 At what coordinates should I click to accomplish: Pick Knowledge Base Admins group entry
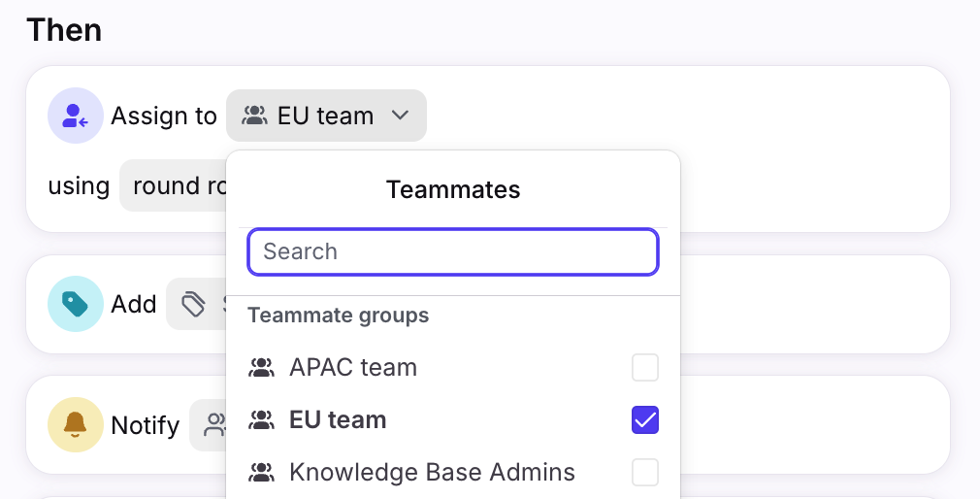(432, 473)
